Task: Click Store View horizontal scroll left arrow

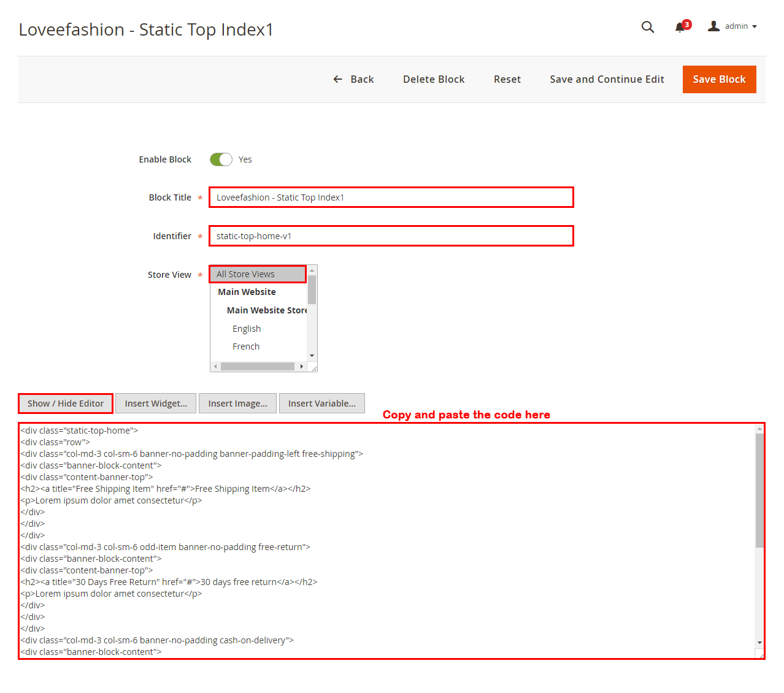Action: tap(215, 366)
